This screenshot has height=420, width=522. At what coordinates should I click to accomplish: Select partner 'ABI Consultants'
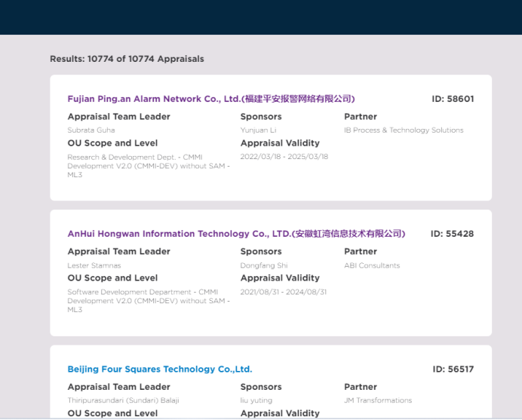point(372,265)
